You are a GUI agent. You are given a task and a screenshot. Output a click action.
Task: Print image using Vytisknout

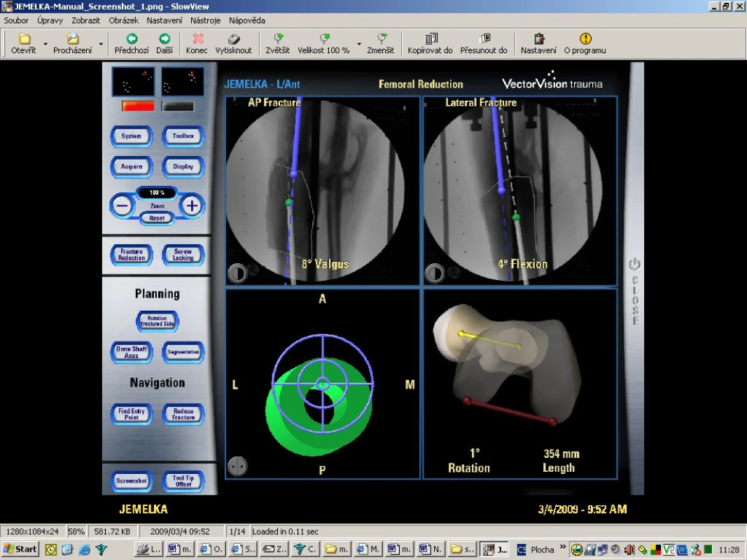tap(233, 43)
